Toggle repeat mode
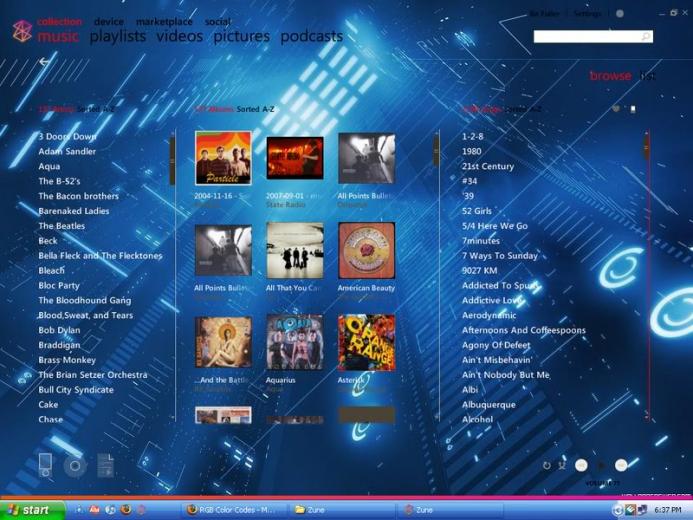This screenshot has height=520, width=693. point(547,465)
